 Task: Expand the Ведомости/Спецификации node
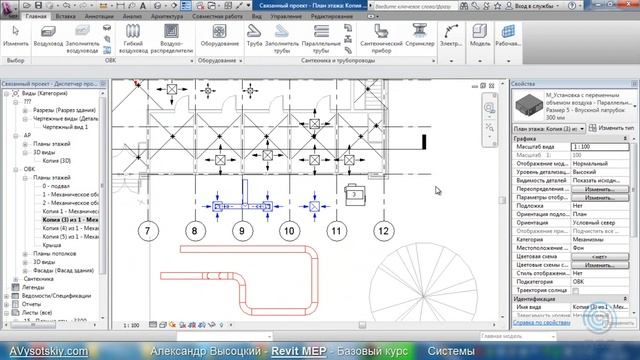point(7,296)
